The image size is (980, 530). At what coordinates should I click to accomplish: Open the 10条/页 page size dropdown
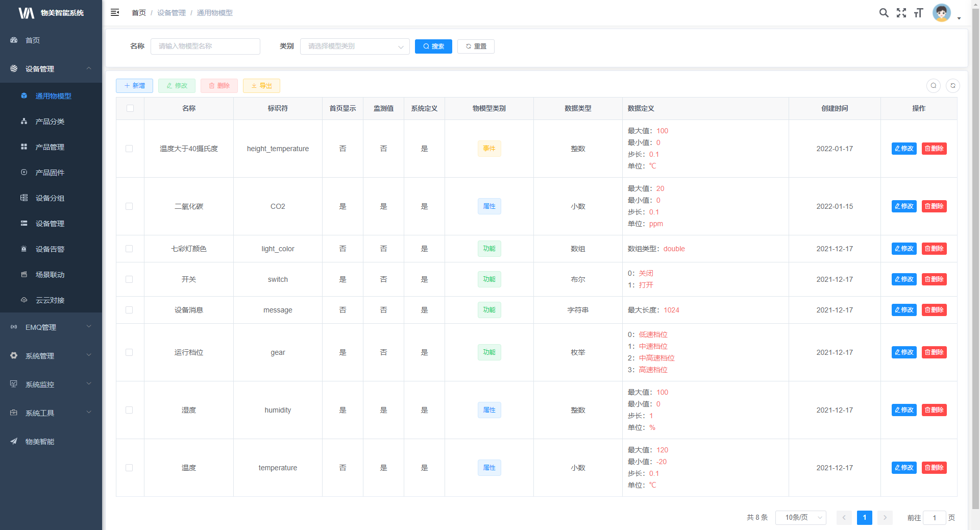click(x=800, y=518)
